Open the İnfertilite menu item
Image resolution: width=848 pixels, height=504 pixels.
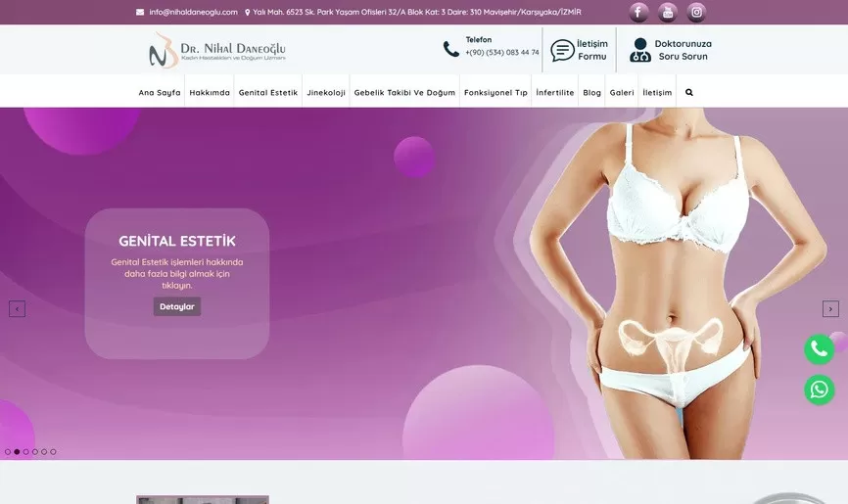(x=555, y=92)
